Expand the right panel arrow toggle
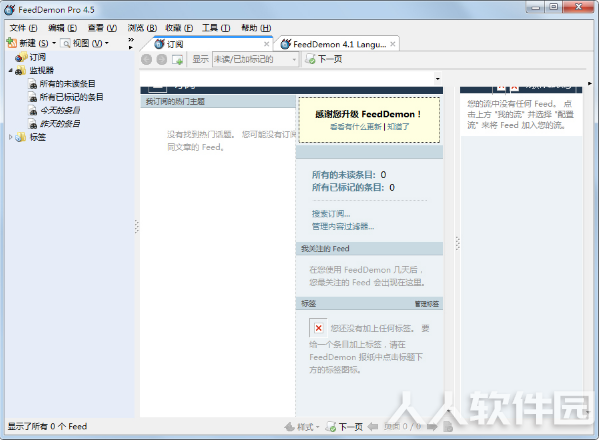600x443 pixels. coord(590,83)
